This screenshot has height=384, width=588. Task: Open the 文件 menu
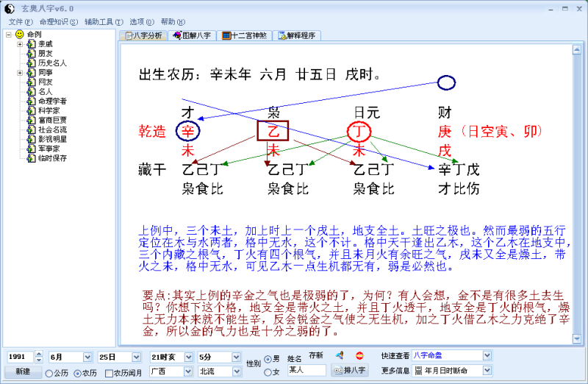(x=21, y=22)
